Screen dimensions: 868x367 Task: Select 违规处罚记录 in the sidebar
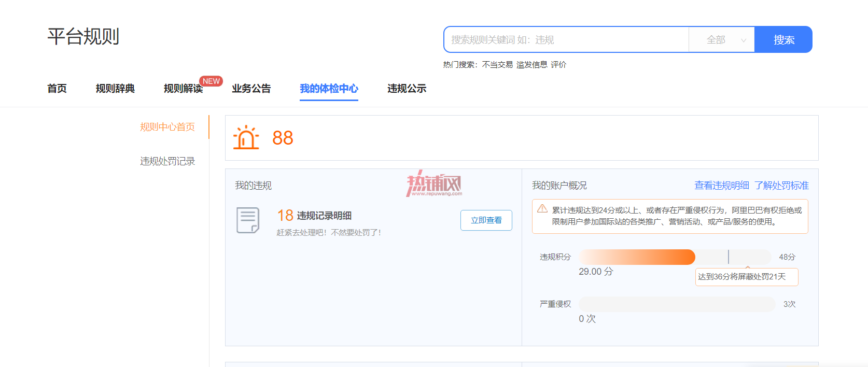click(167, 161)
